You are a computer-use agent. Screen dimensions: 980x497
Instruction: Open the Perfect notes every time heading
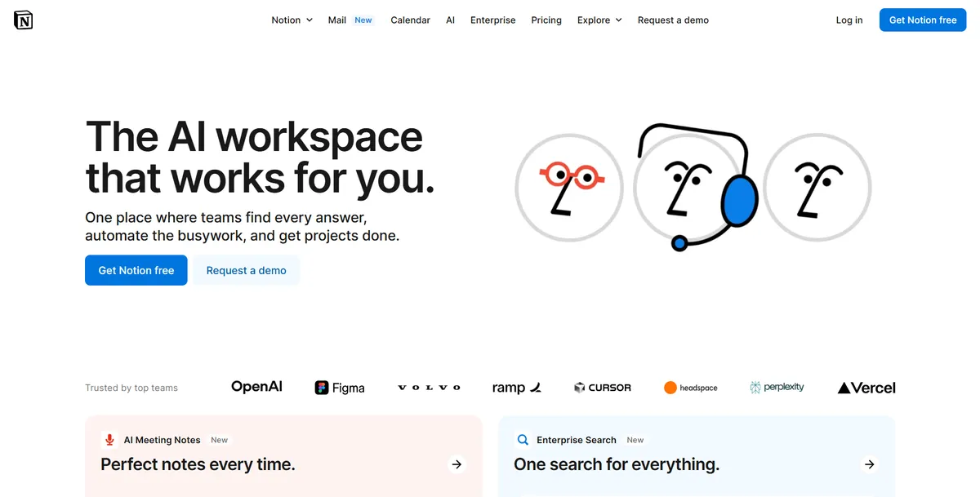click(x=198, y=464)
